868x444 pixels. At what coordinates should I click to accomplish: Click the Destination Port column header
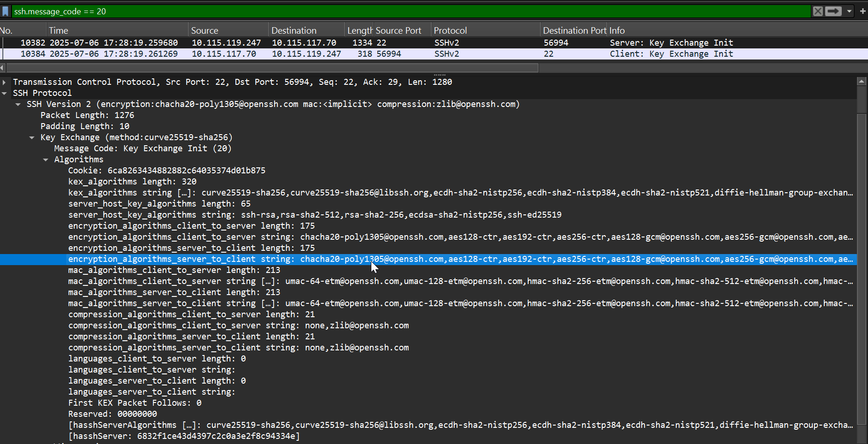574,30
